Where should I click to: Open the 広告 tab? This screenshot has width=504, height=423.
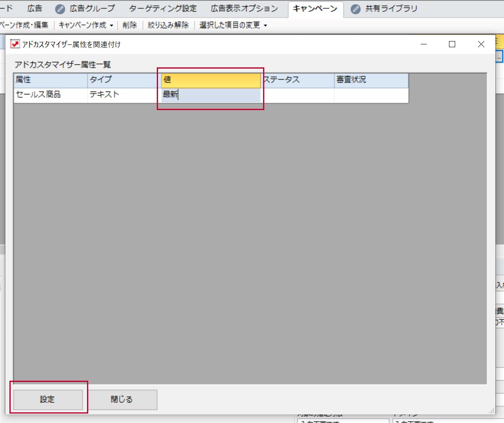(x=35, y=9)
